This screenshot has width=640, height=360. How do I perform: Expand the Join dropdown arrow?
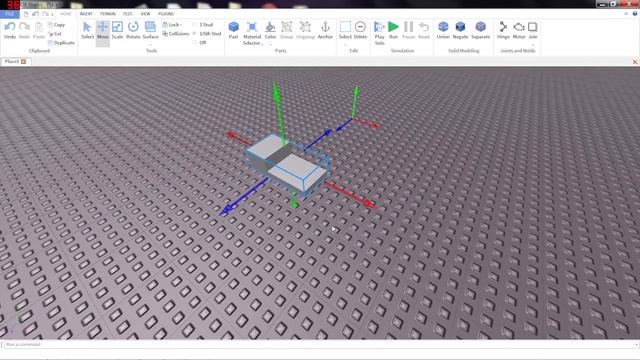(533, 44)
